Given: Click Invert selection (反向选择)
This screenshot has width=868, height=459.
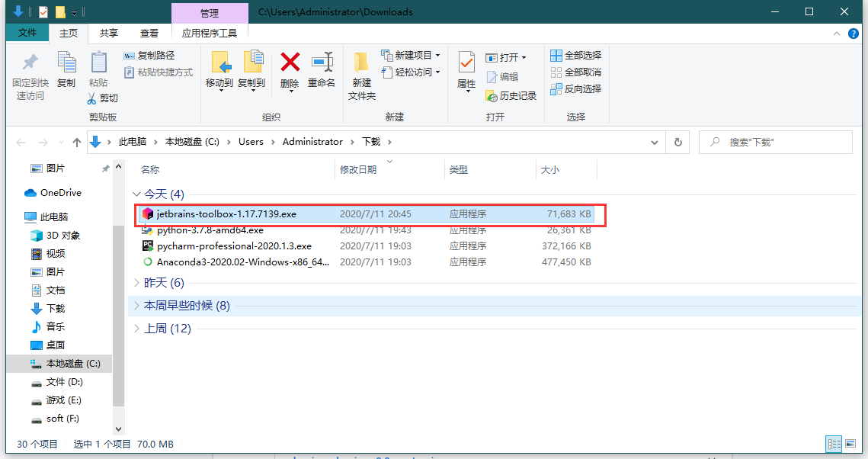Looking at the screenshot, I should [576, 88].
